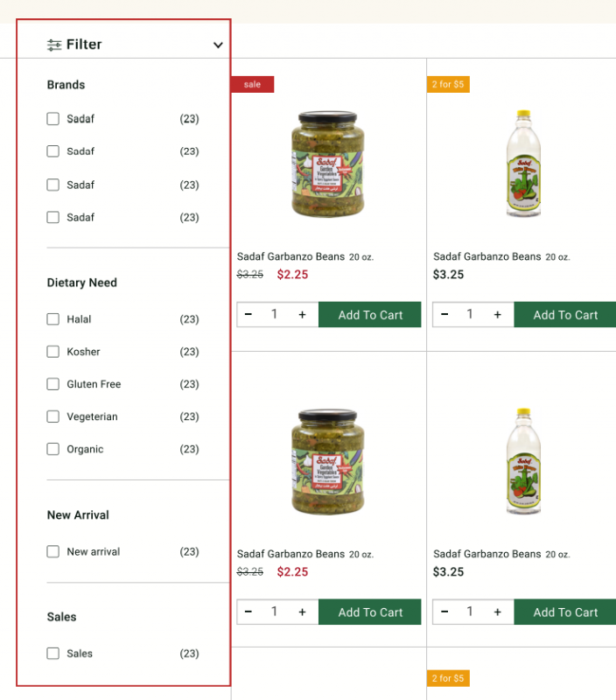The height and width of the screenshot is (700, 616).
Task: Click minus on top-right product quantity
Action: click(x=444, y=315)
